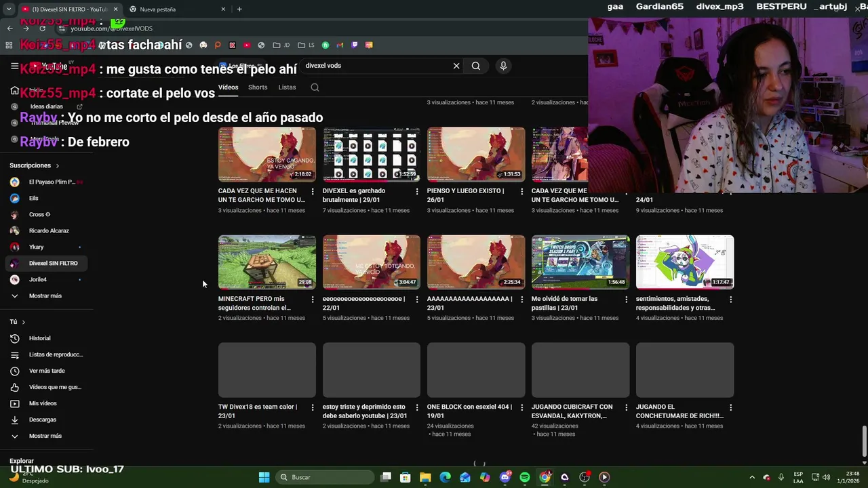Open the Chrome apps grid in bookmarks bar

(x=9, y=45)
